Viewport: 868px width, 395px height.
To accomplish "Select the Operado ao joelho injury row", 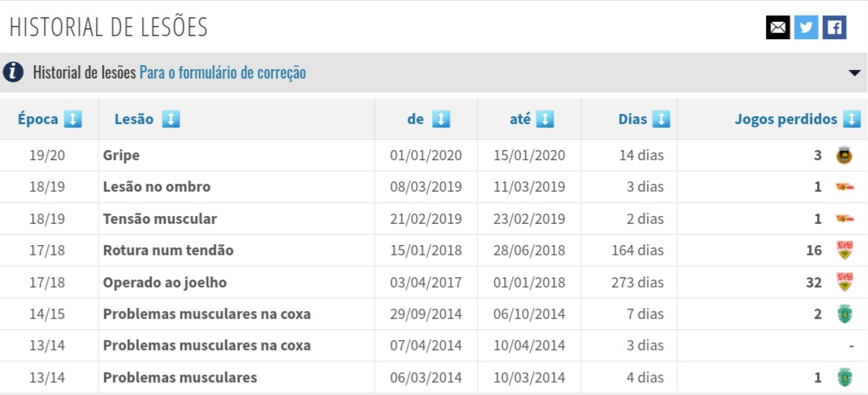I will coord(165,282).
